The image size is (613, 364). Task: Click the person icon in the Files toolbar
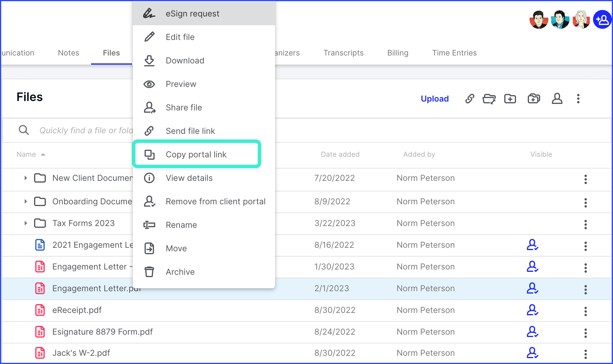point(557,99)
